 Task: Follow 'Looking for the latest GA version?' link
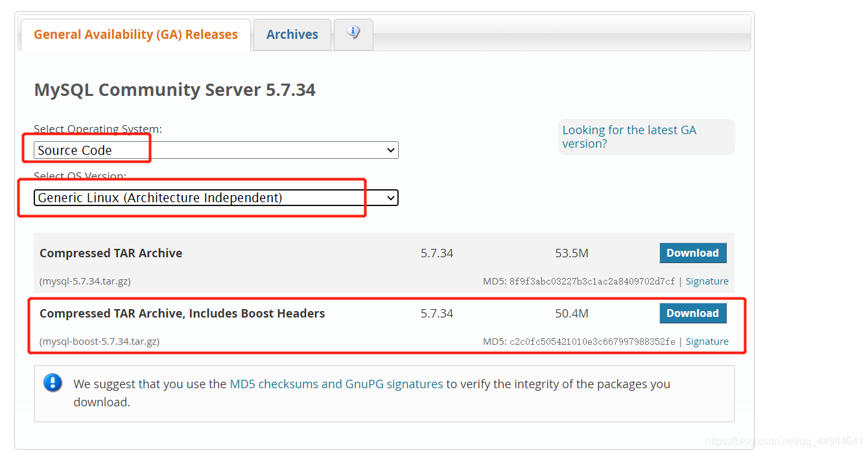(629, 137)
